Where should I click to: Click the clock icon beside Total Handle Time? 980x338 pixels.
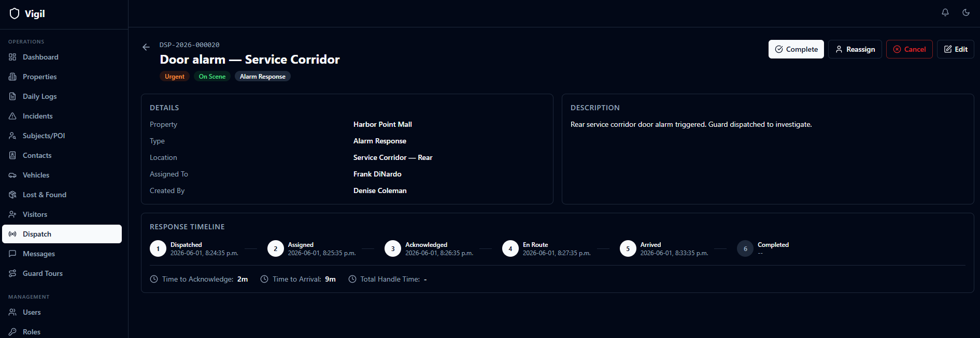352,279
